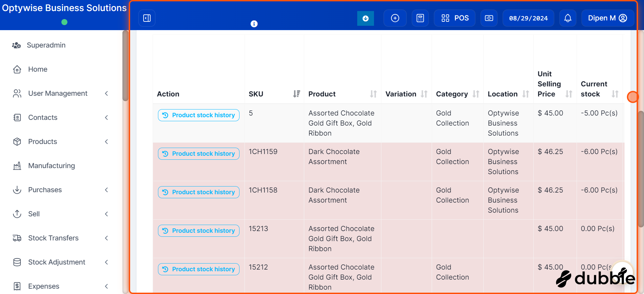Click the Sell upload icon in the sidebar

pyautogui.click(x=17, y=214)
